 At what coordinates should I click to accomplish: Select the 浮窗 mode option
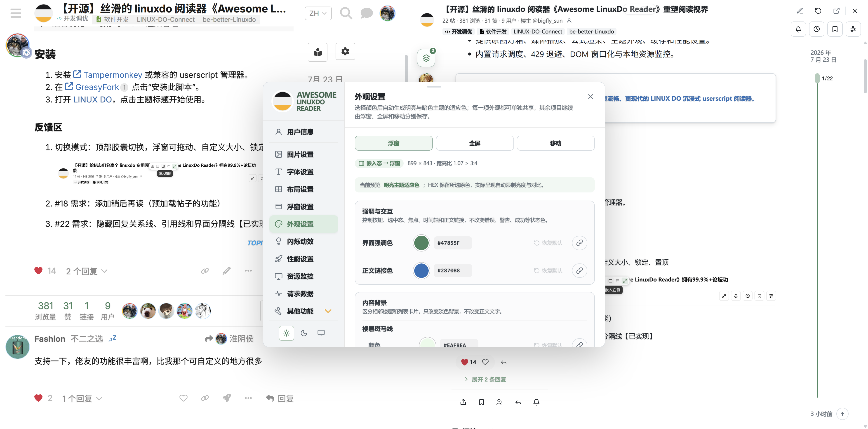click(x=394, y=143)
